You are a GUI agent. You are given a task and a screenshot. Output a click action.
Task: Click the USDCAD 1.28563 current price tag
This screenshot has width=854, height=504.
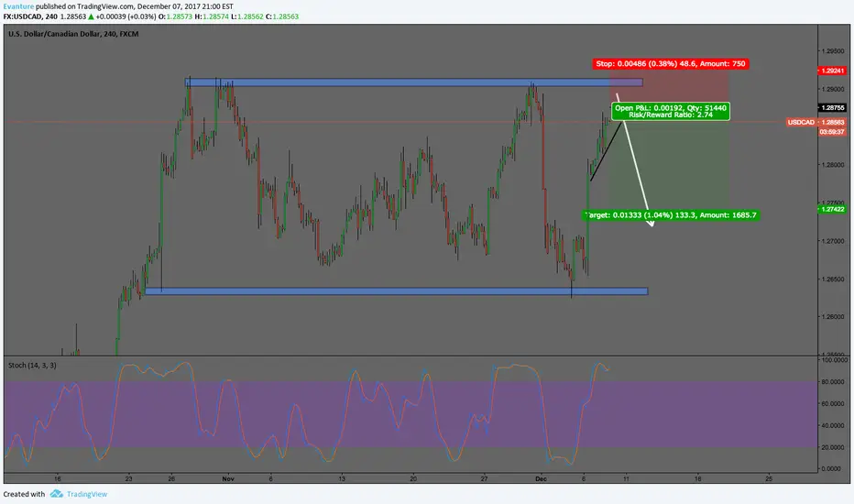816,123
